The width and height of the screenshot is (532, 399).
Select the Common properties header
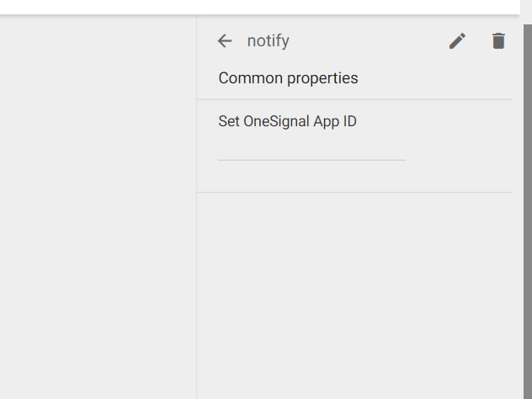[x=288, y=78]
